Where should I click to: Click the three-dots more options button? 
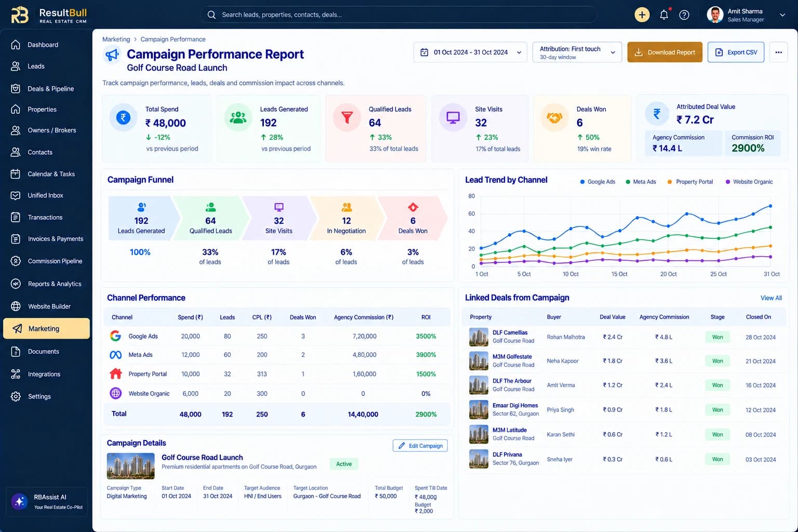click(778, 52)
